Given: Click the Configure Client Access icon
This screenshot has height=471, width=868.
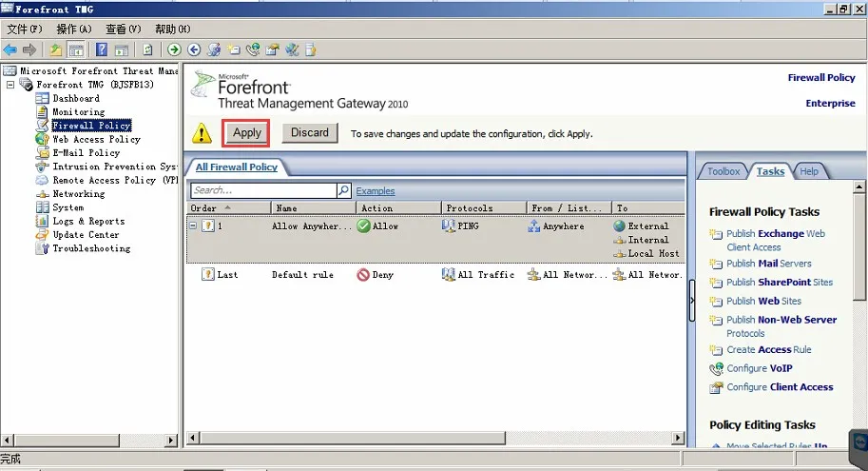Looking at the screenshot, I should [x=716, y=387].
